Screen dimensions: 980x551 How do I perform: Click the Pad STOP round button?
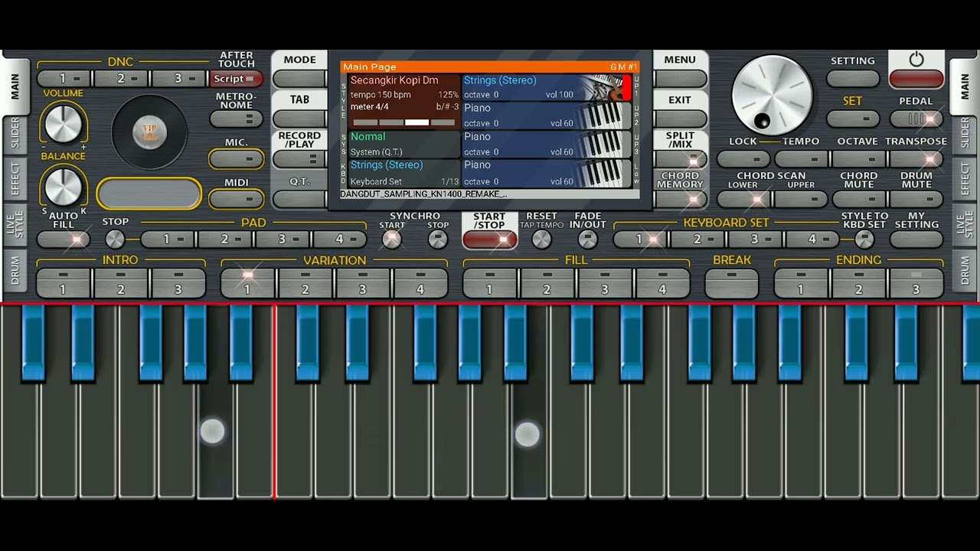[115, 239]
